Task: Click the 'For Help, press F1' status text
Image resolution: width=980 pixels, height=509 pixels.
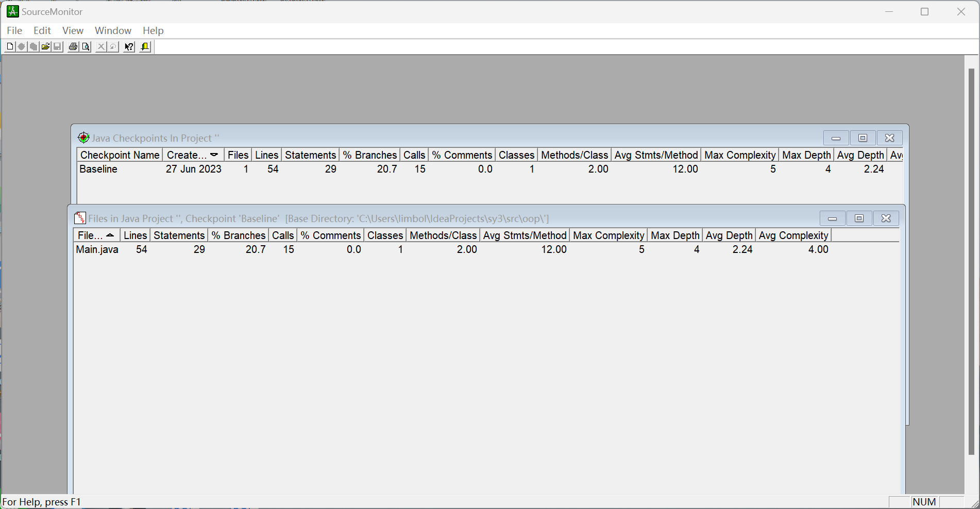Action: 42,502
